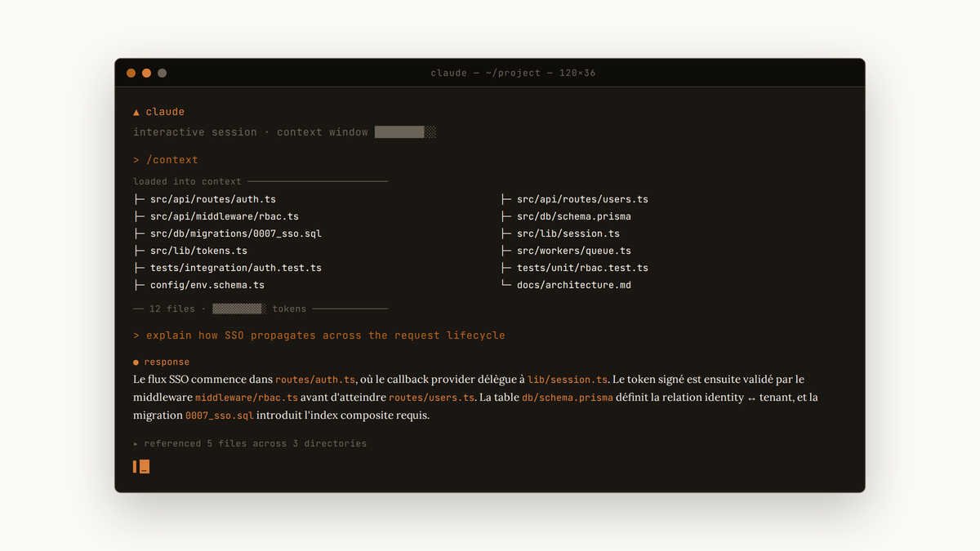Click the explain how SSO propagates prompt
The height and width of the screenshot is (551, 980).
(x=319, y=335)
